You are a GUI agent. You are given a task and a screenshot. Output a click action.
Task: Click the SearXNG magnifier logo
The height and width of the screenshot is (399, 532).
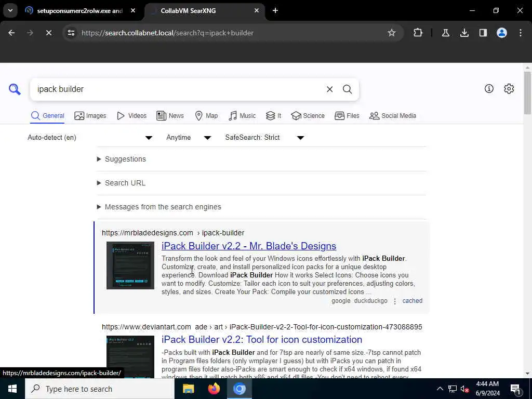tap(15, 89)
